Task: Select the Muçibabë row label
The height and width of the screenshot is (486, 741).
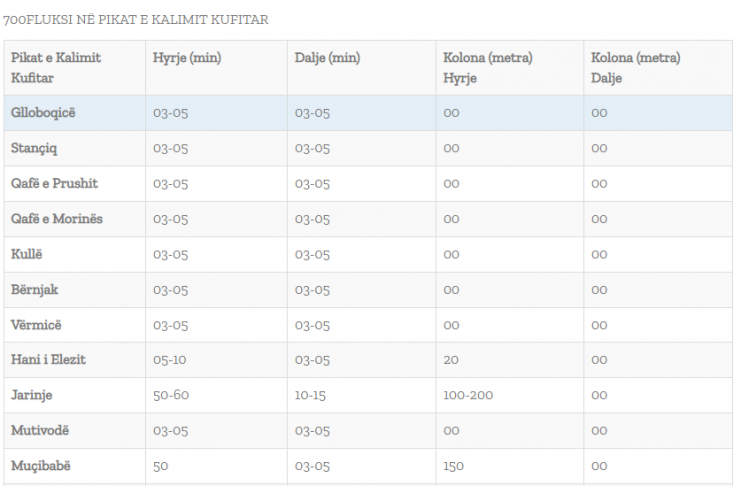Action: [x=75, y=467]
